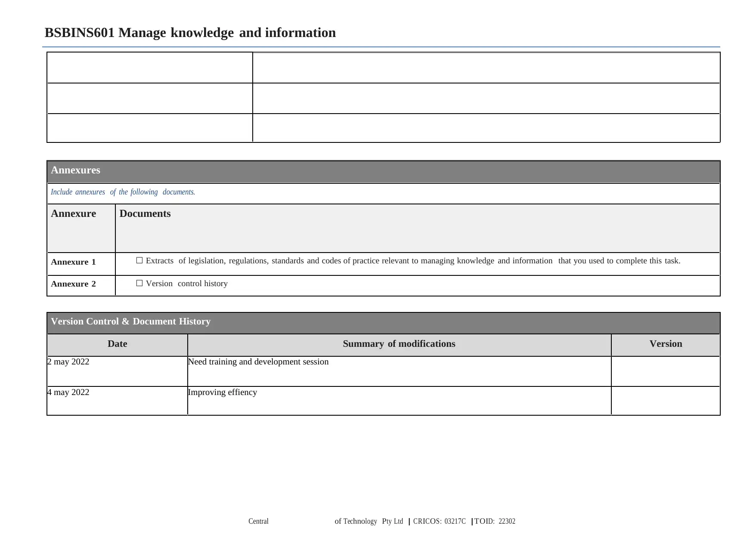Click the '4 may 2022' date cell
The image size is (756, 534).
pyautogui.click(x=118, y=401)
